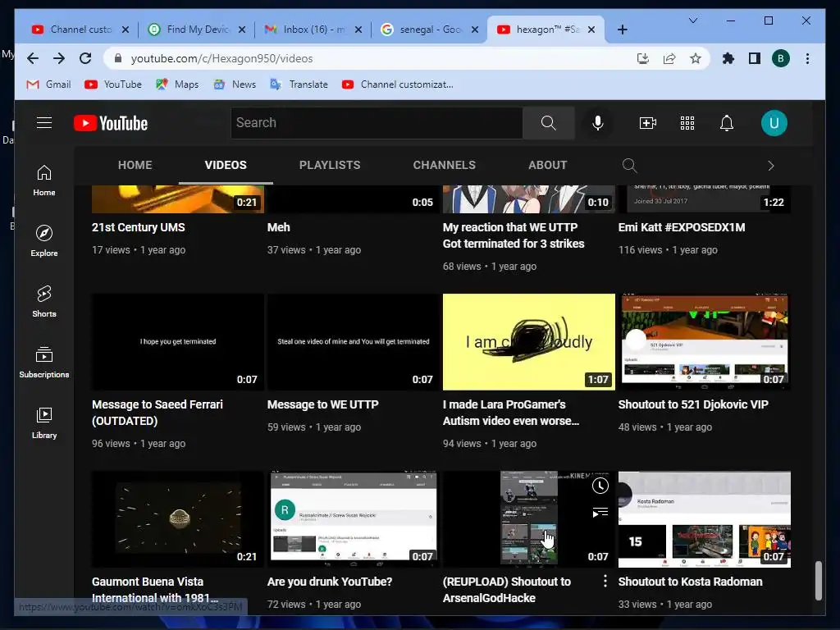Click the install app icon in address bar
The width and height of the screenshot is (840, 630).
(643, 58)
